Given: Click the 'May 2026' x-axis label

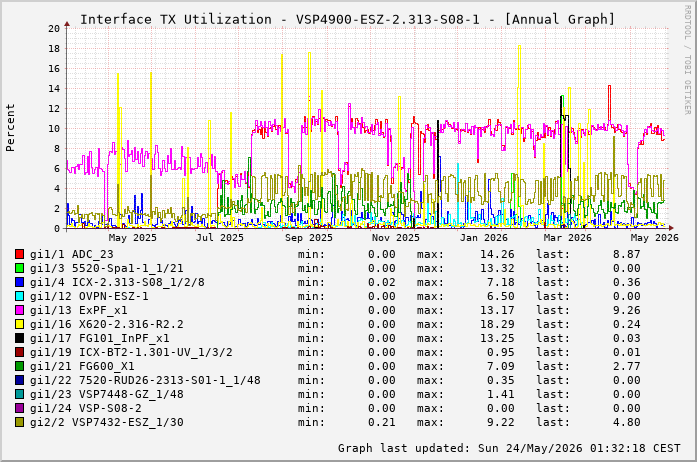Looking at the screenshot, I should [x=654, y=237].
